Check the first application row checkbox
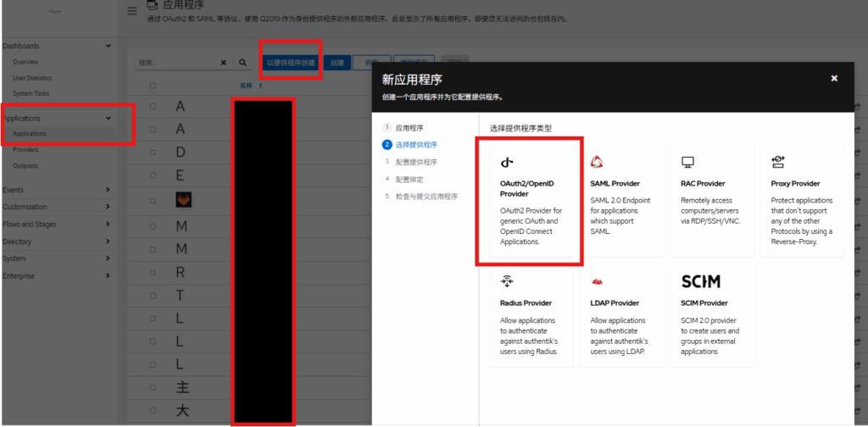The width and height of the screenshot is (868, 427). pyautogui.click(x=153, y=107)
